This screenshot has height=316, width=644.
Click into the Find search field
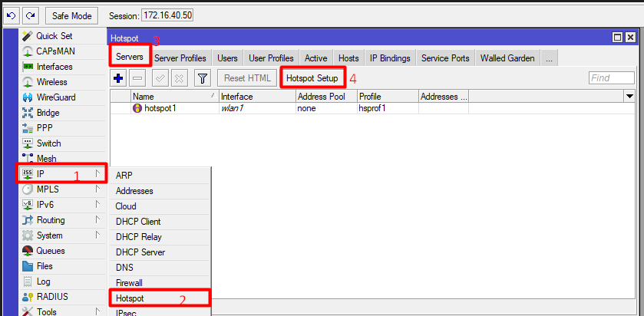(x=611, y=78)
